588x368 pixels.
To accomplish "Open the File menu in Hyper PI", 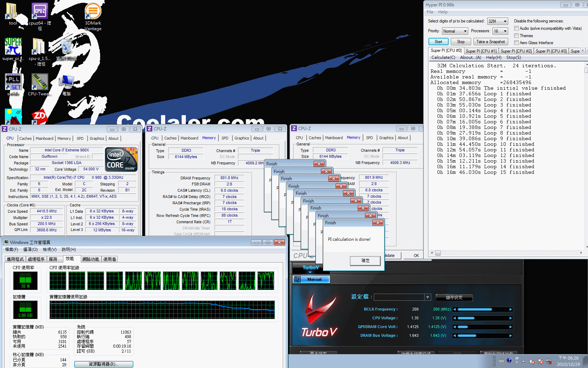I will (x=430, y=12).
